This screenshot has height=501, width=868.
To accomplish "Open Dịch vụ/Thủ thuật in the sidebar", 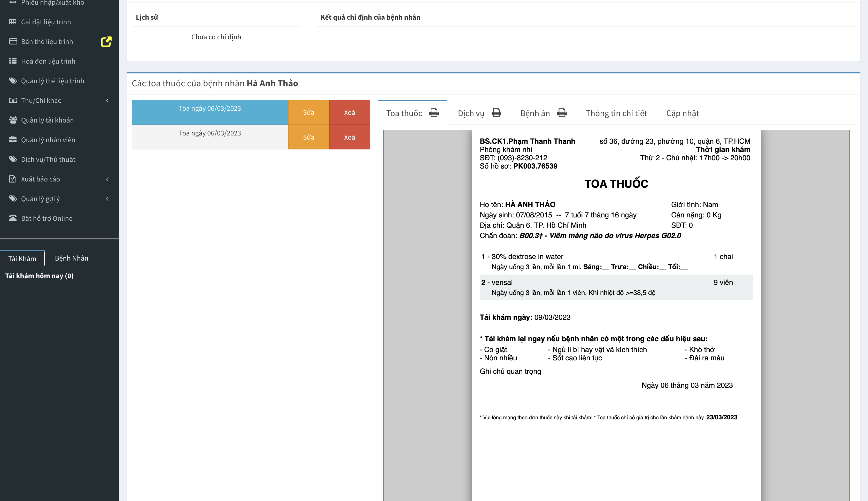I will (x=59, y=159).
